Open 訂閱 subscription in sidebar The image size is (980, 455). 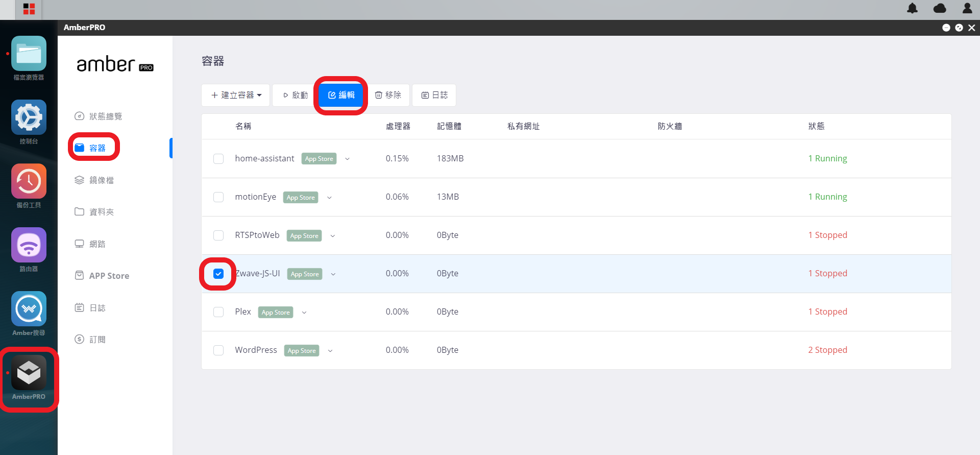click(x=90, y=340)
